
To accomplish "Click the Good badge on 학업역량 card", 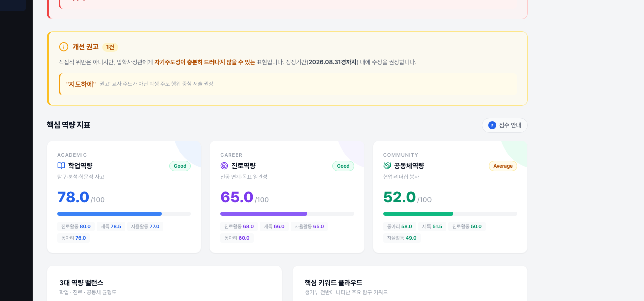I will (x=180, y=166).
